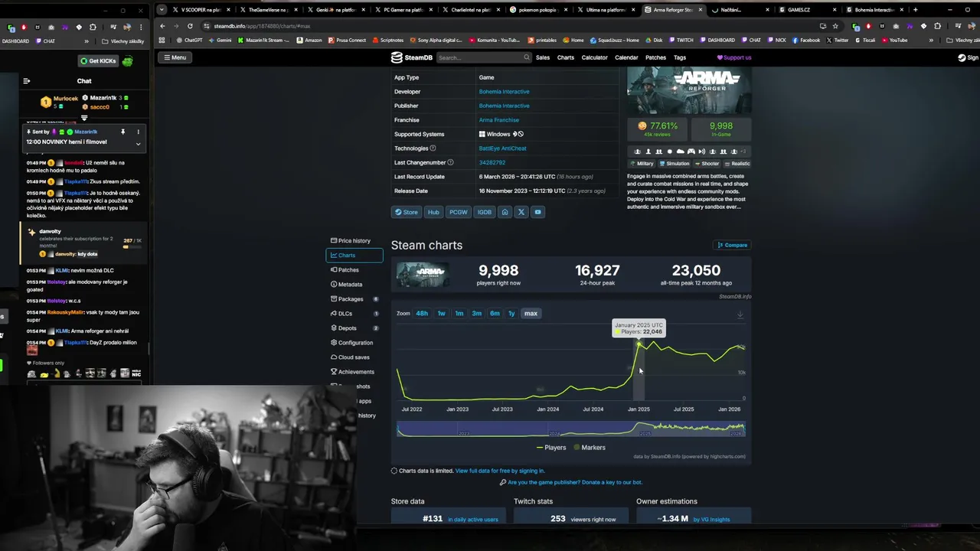Select the 1y zoom range
This screenshot has height=551, width=980.
coord(511,314)
